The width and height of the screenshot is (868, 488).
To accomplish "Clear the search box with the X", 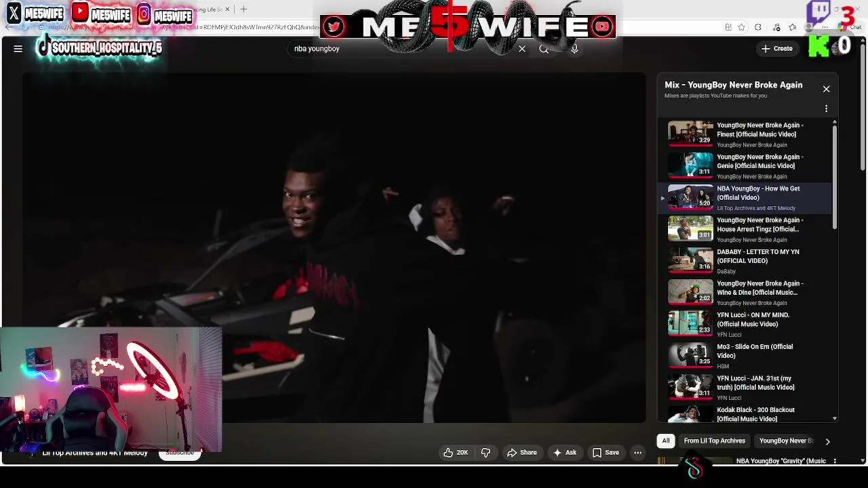I will coord(522,49).
